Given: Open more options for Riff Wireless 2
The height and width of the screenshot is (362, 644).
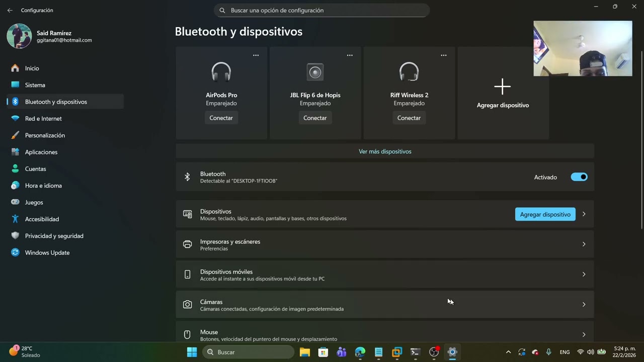Looking at the screenshot, I should pos(444,55).
